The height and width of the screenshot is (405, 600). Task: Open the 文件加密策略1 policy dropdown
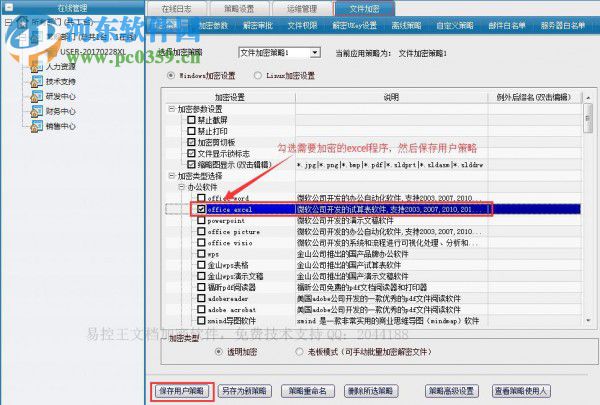315,52
